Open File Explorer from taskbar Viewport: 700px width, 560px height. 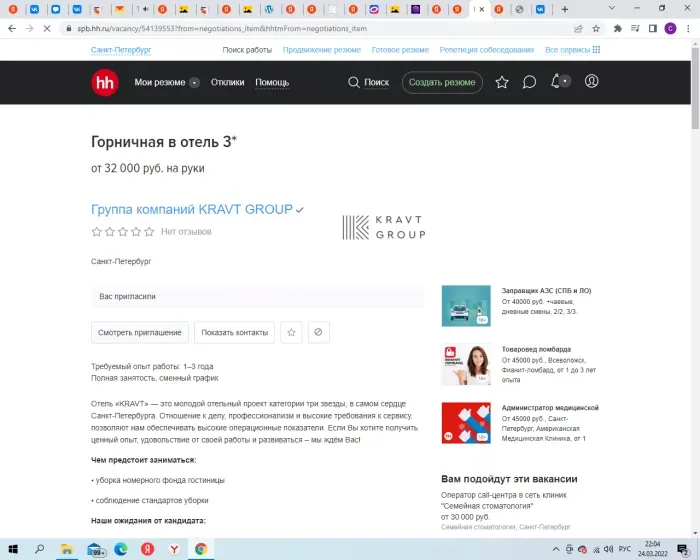(67, 549)
